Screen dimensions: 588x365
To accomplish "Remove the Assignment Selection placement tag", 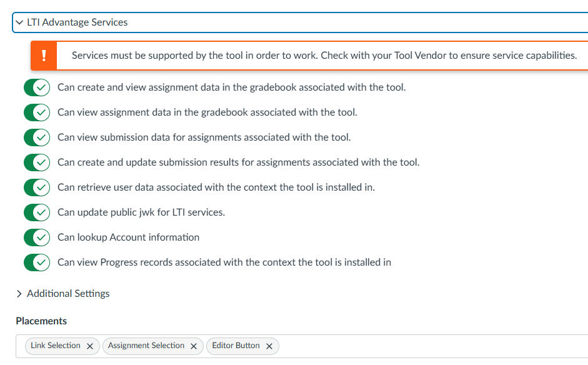I will (194, 346).
